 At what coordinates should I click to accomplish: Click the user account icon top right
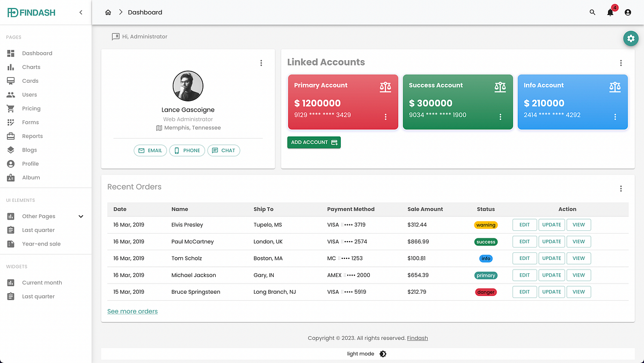pos(627,12)
